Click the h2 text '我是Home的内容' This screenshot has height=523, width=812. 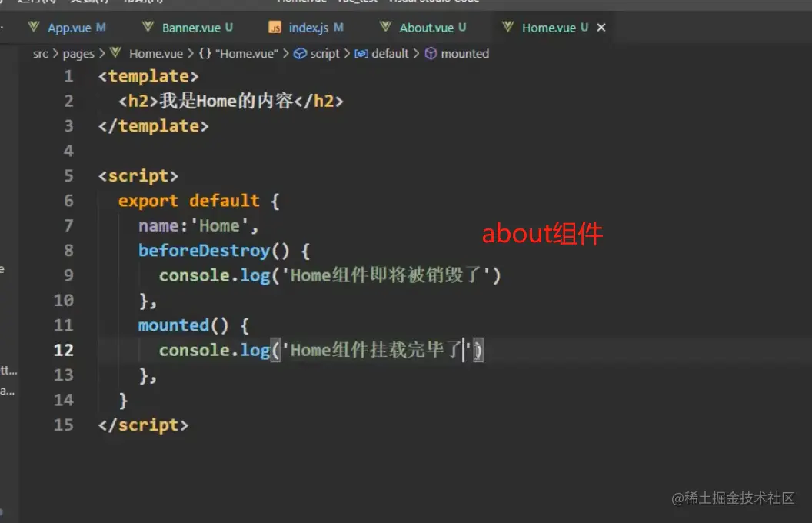pos(226,101)
